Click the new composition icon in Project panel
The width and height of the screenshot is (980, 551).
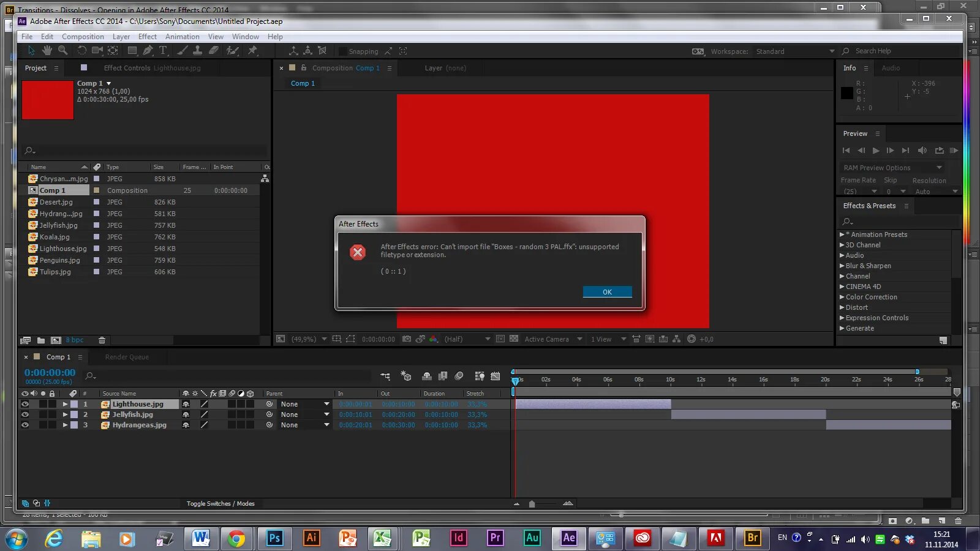[x=56, y=340]
